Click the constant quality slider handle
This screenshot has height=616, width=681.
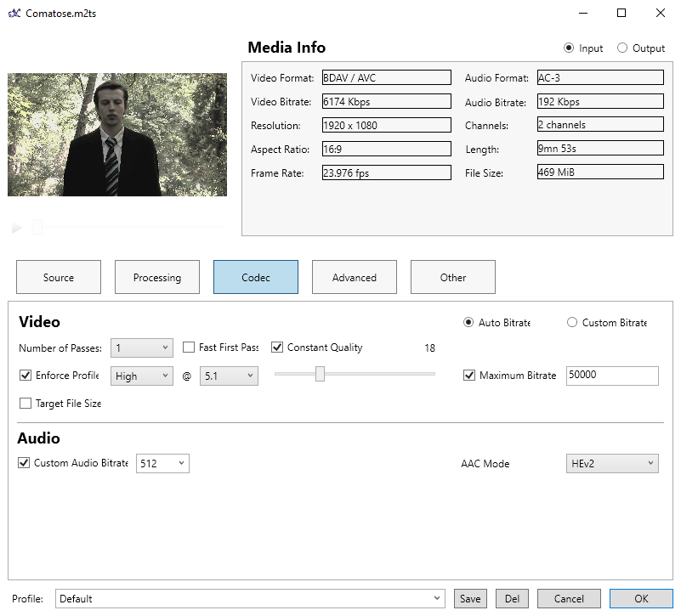pos(320,374)
